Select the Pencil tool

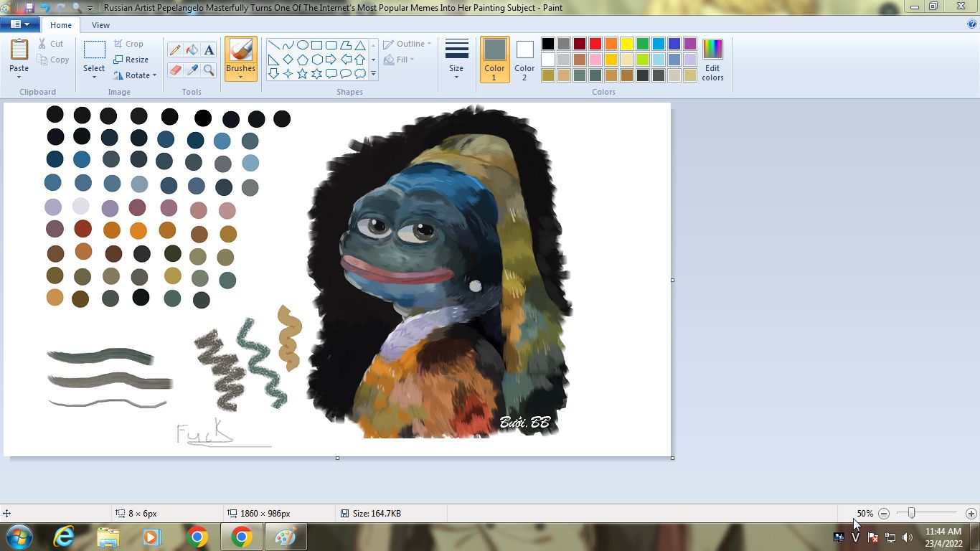[x=175, y=50]
